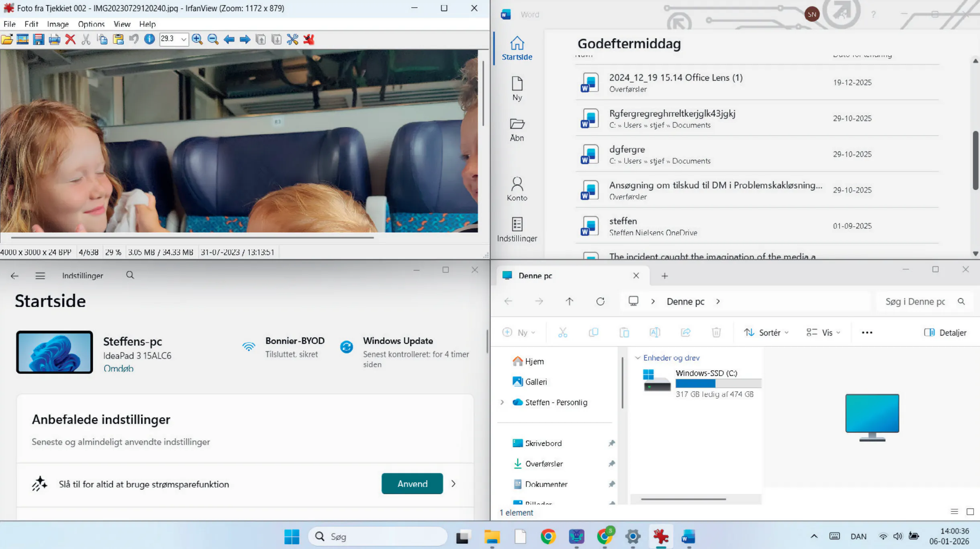Image resolution: width=980 pixels, height=549 pixels.
Task: Open the Image menu in IrfanView
Action: coord(58,24)
